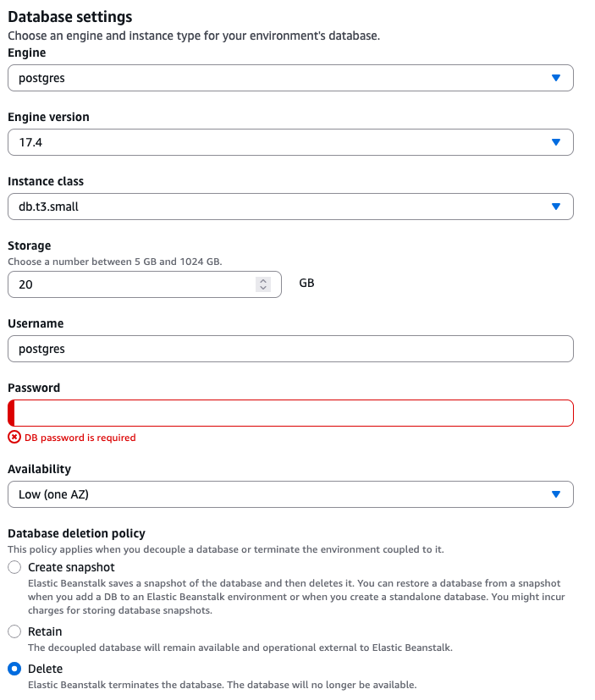Click the Engine version arrow icon
The image size is (595, 700).
556,142
